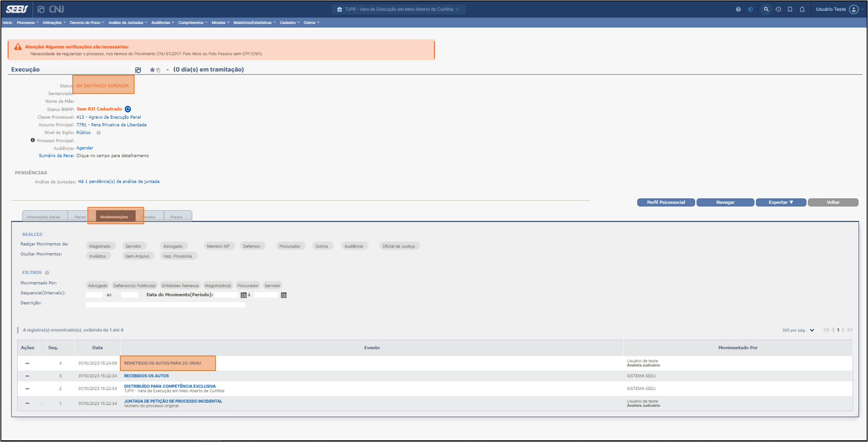The height and width of the screenshot is (442, 868).
Task: Open calendar picker for movement start date
Action: pos(244,295)
